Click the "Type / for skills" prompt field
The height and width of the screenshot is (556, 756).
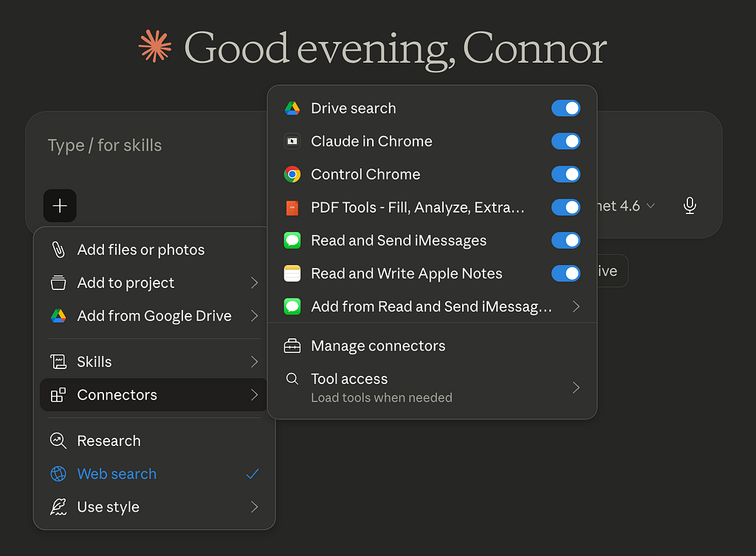(105, 145)
